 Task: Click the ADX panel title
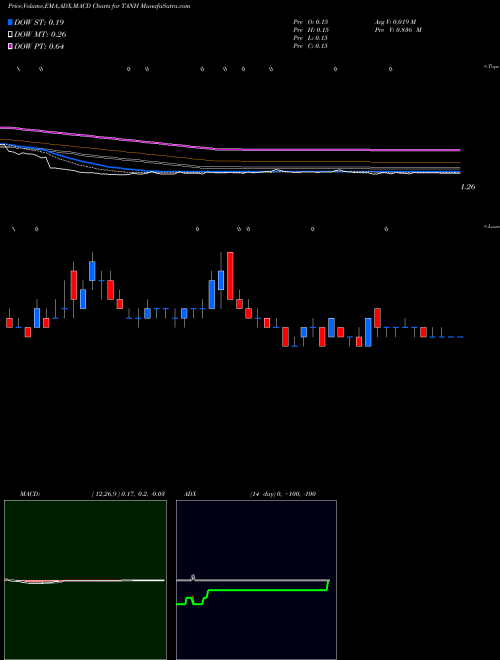190,494
